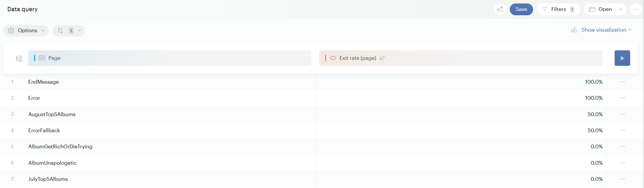This screenshot has width=644, height=188.
Task: Click the Filters funnel icon
Action: pyautogui.click(x=545, y=9)
